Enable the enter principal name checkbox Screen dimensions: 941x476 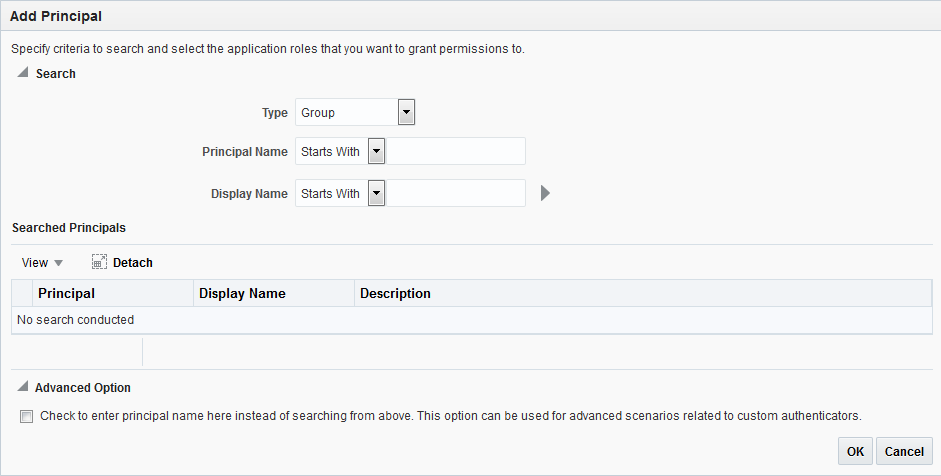coord(26,416)
